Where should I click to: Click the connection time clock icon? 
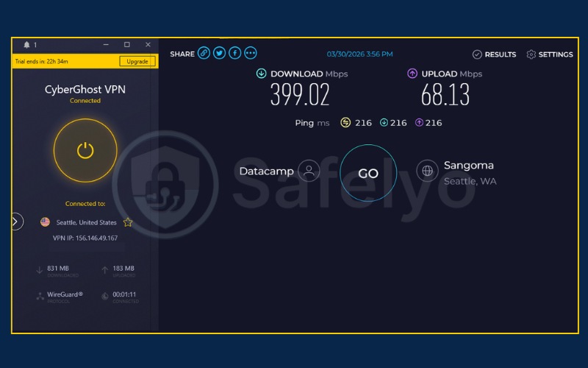tap(105, 297)
